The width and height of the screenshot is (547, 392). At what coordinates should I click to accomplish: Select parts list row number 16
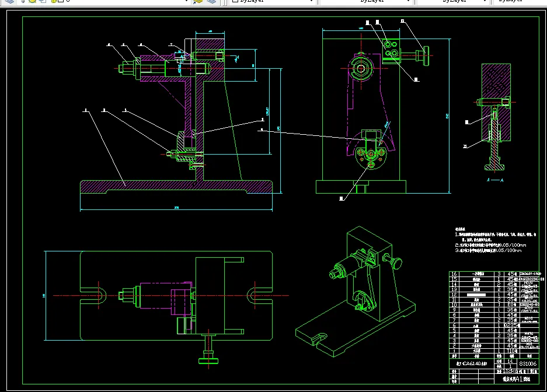454,274
